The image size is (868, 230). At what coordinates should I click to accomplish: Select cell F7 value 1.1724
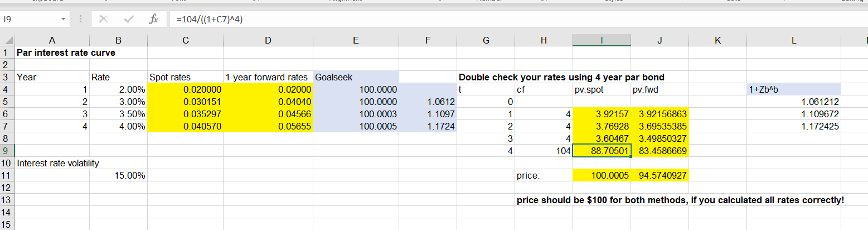[x=428, y=126]
